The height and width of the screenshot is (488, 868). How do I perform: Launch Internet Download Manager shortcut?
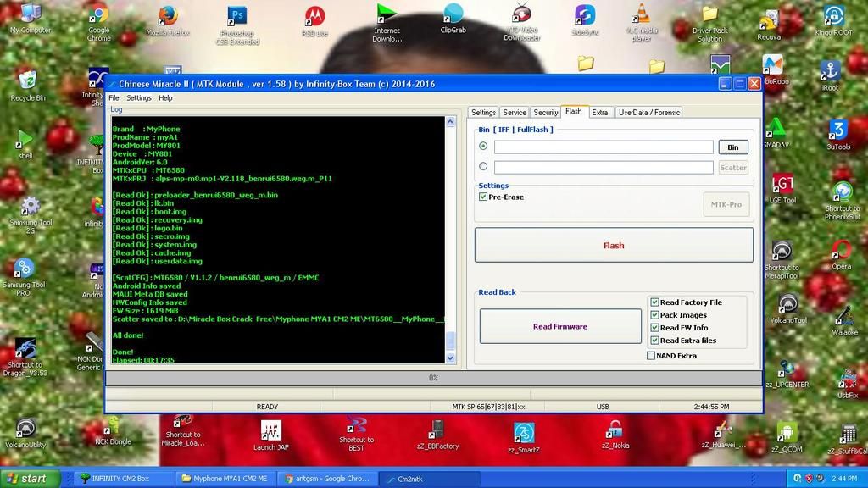click(x=387, y=23)
